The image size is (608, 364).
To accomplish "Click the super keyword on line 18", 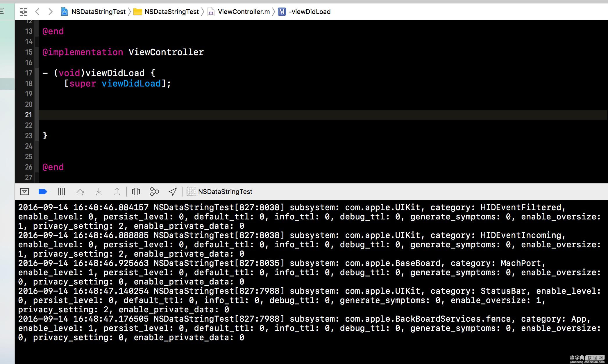I will click(83, 84).
